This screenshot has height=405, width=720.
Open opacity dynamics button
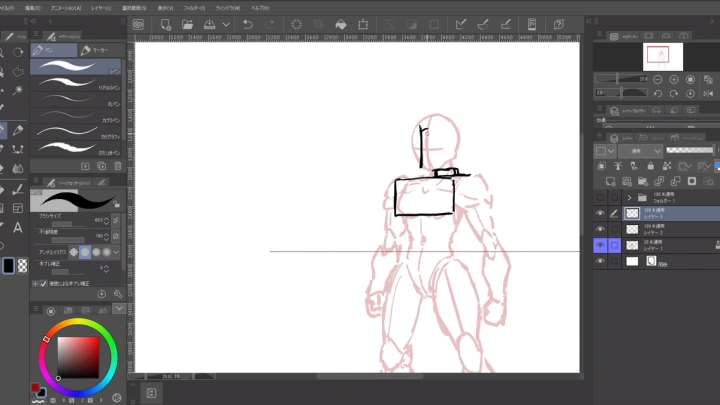pos(116,236)
